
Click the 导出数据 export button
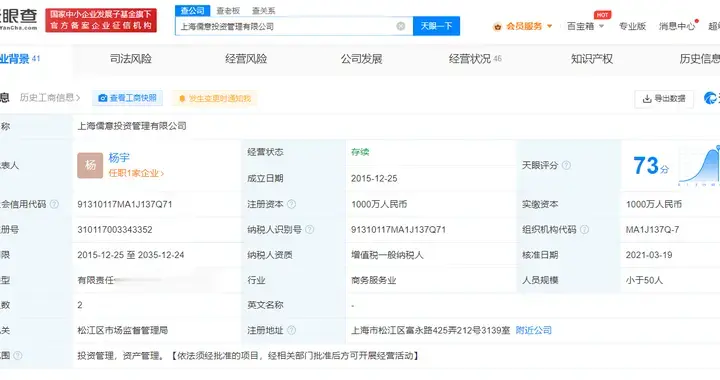pos(664,99)
